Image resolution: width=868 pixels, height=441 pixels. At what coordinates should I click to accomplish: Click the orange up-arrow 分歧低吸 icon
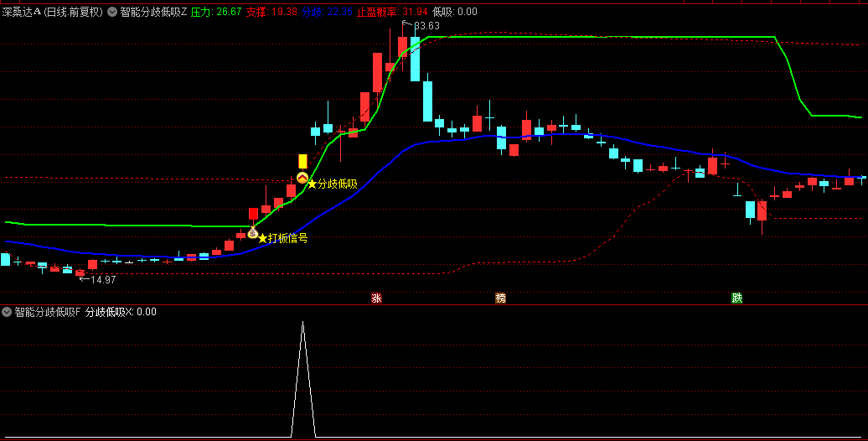(x=302, y=178)
